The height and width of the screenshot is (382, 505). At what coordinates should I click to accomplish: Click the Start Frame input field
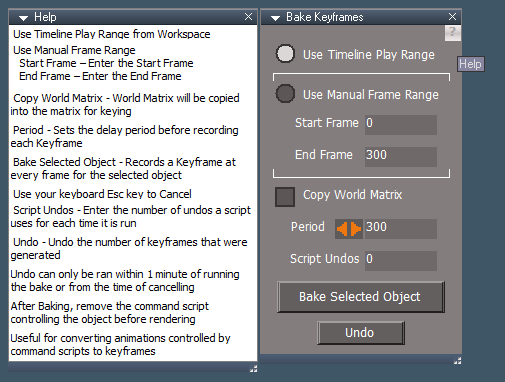click(401, 125)
